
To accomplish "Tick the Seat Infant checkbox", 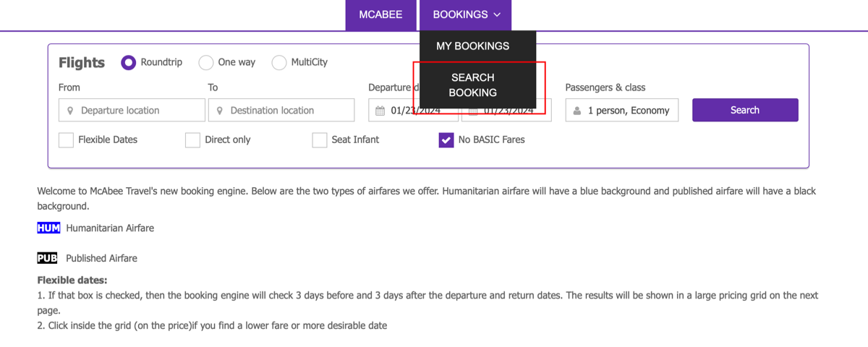I will [320, 140].
